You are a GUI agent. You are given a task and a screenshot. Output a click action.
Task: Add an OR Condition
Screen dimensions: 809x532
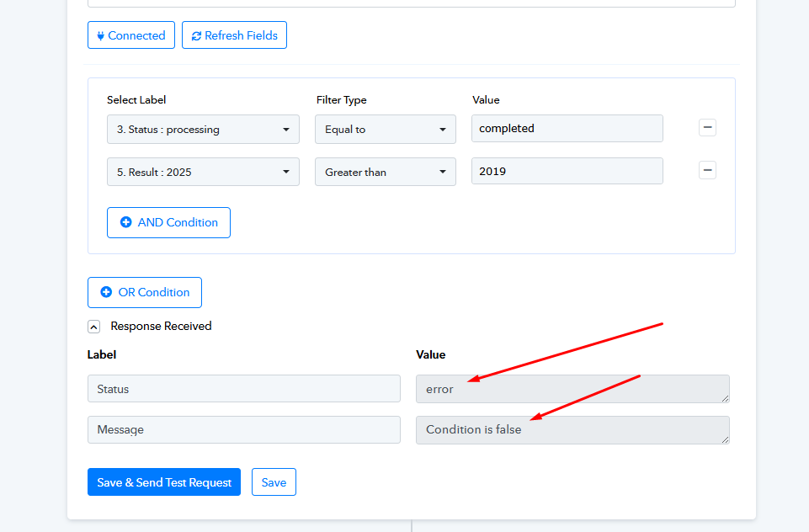pos(145,293)
